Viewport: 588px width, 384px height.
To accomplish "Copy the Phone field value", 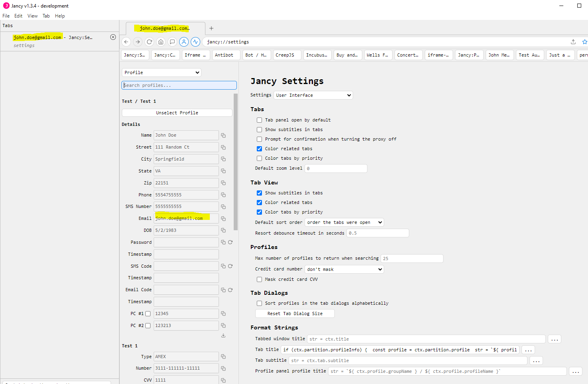I will [x=223, y=195].
